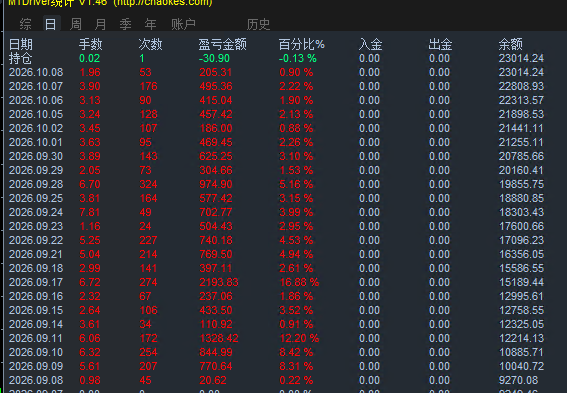Select the 2026.09.21 date row
567x393 pixels.
[x=36, y=254]
